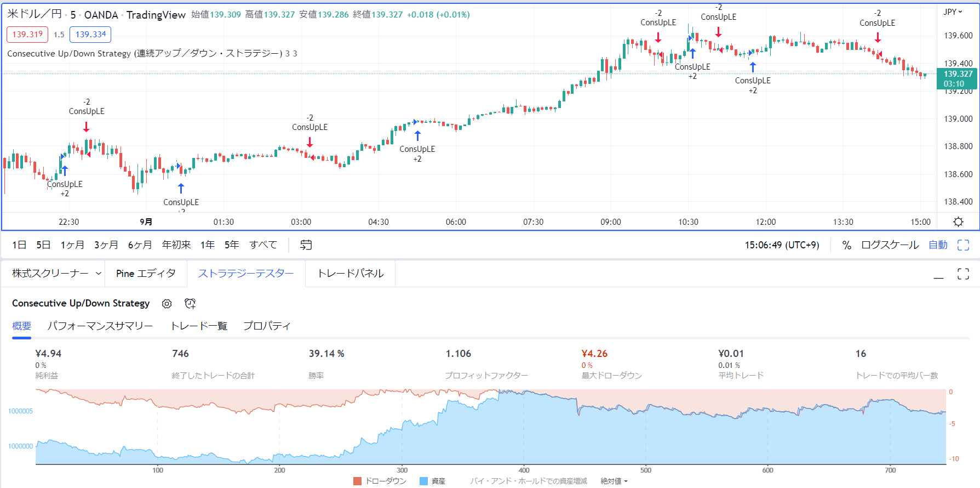
Task: Toggle ログスケール mode
Action: pos(890,245)
